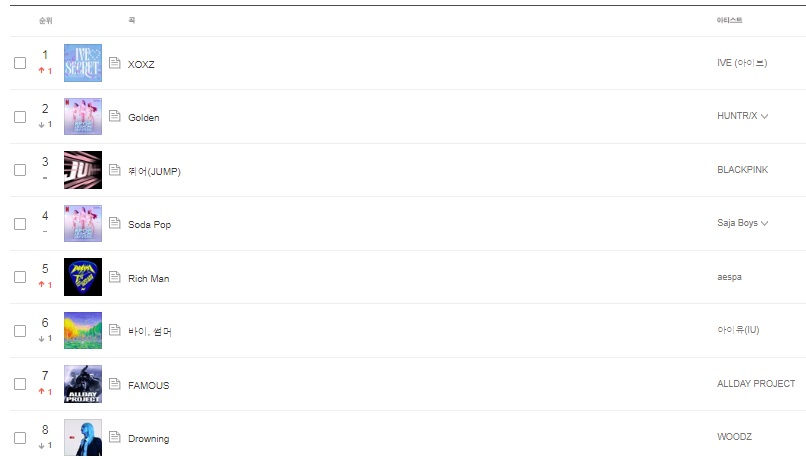Open lyrics icon for Golden
Image resolution: width=806 pixels, height=459 pixels.
pyautogui.click(x=115, y=116)
